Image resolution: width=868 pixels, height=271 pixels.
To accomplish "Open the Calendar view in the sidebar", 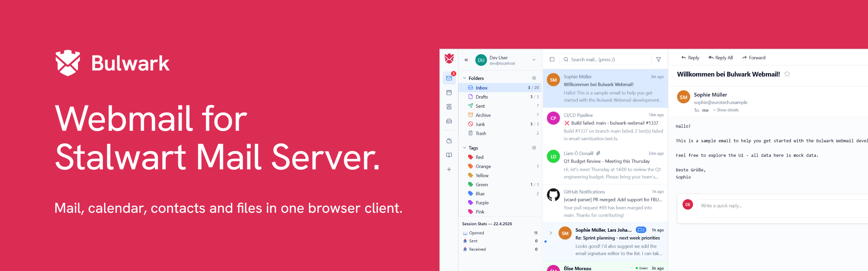I will click(449, 92).
